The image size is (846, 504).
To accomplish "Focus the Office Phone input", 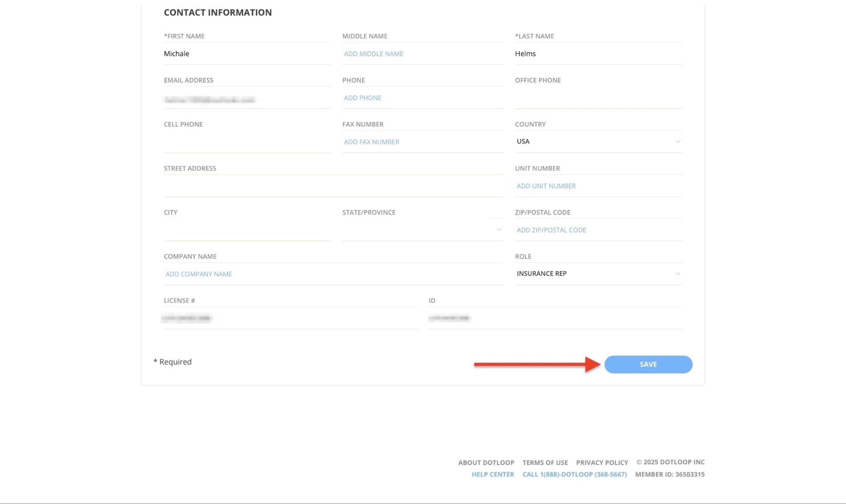I will 598,99.
